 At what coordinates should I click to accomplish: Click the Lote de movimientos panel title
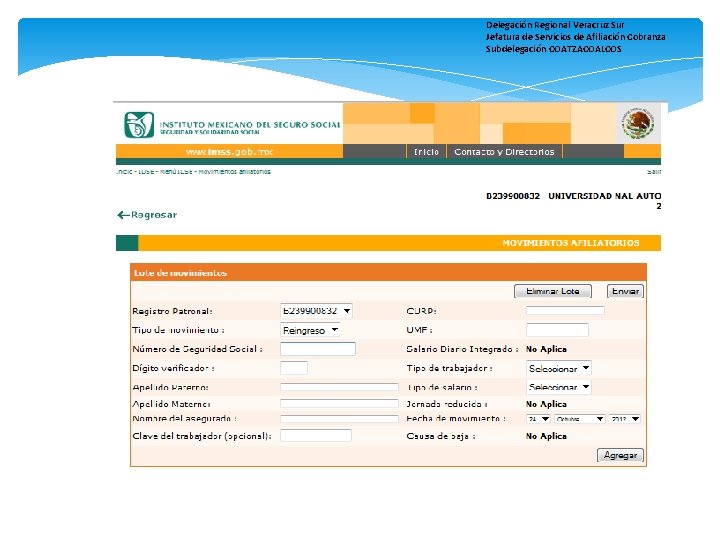[x=180, y=273]
